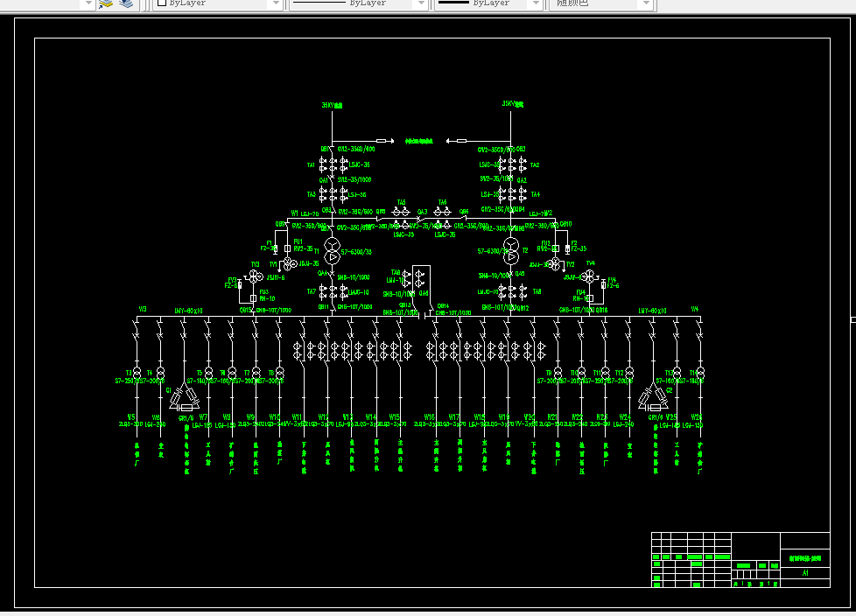
Task: Click the W5 feeder label
Action: pos(131,417)
